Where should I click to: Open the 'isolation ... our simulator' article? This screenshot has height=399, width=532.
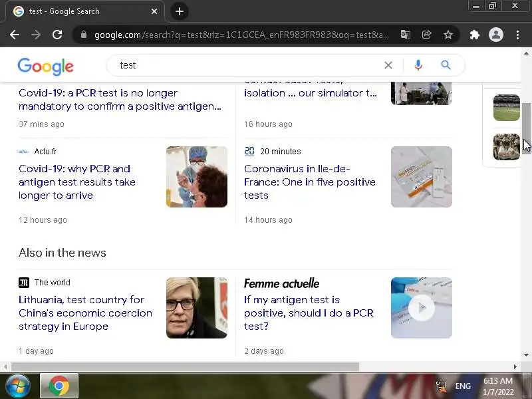point(310,92)
